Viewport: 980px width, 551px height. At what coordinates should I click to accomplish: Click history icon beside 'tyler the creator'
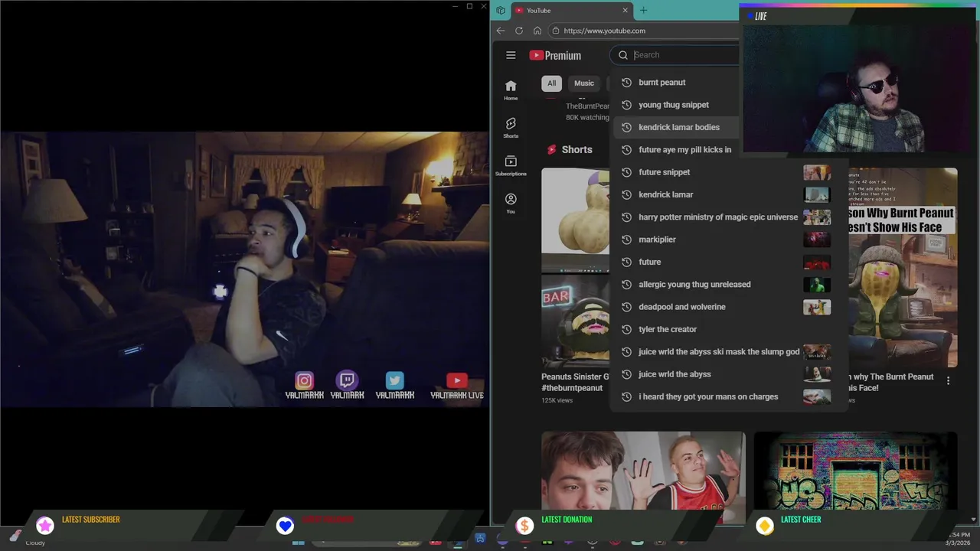tap(626, 329)
